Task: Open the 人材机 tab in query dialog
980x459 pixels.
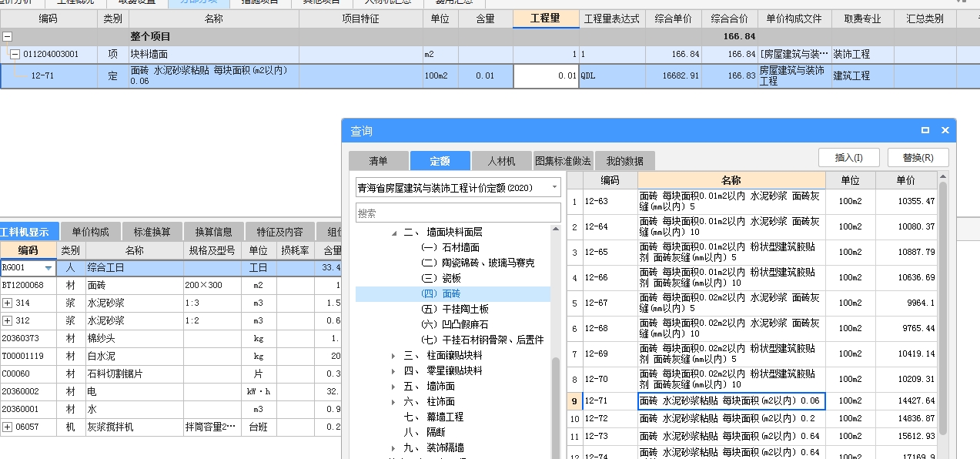Action: 501,161
